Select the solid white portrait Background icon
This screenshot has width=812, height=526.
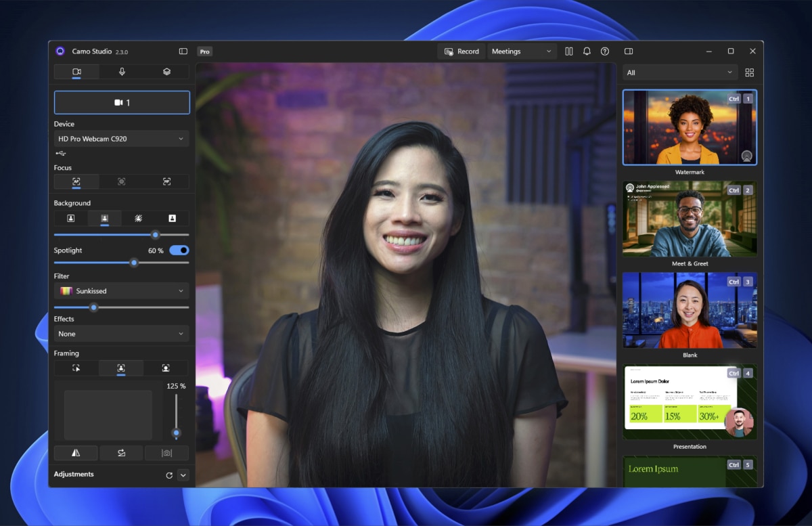coord(172,218)
